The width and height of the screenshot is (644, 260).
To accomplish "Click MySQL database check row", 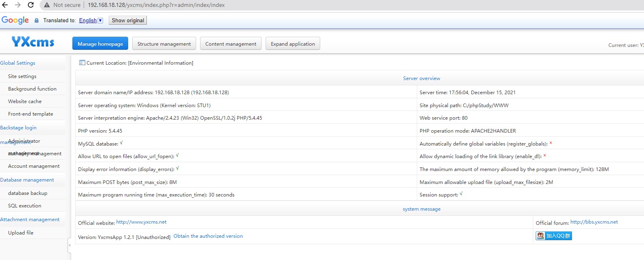I will (246, 144).
